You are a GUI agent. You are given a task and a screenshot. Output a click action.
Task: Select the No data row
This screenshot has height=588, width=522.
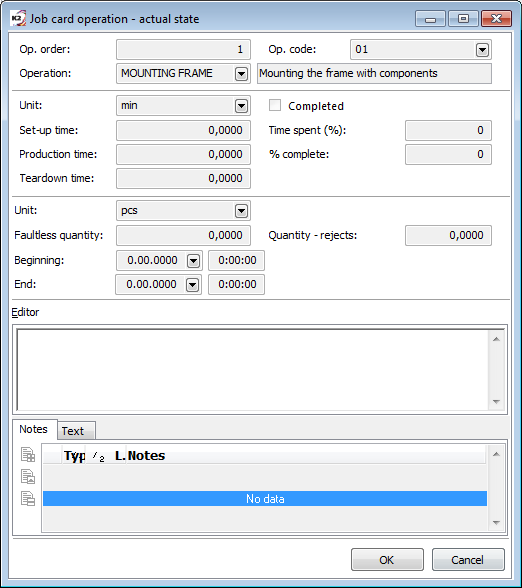(265, 499)
